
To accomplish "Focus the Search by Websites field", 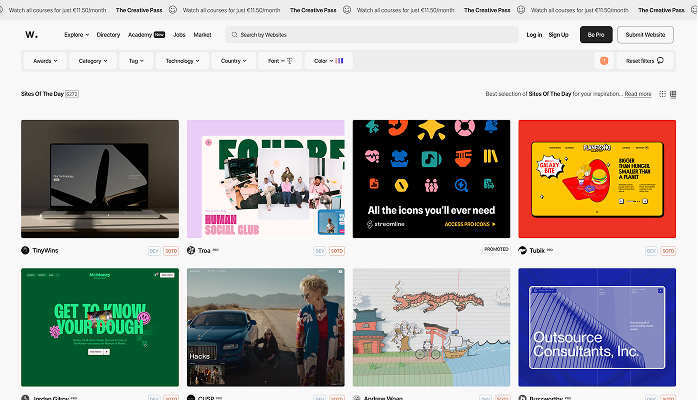I will click(372, 35).
